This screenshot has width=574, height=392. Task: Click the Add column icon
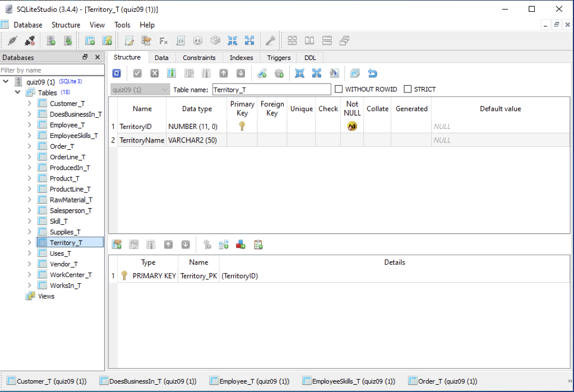pyautogui.click(x=172, y=73)
